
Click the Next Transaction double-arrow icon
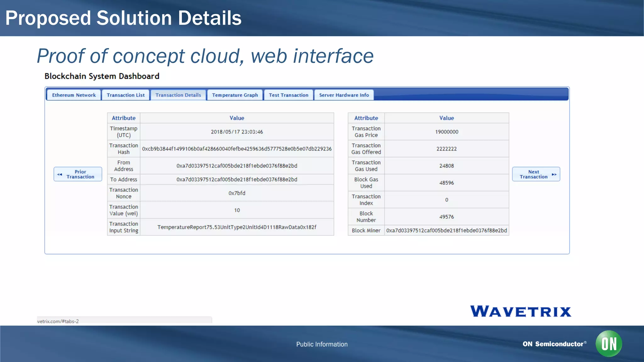554,174
